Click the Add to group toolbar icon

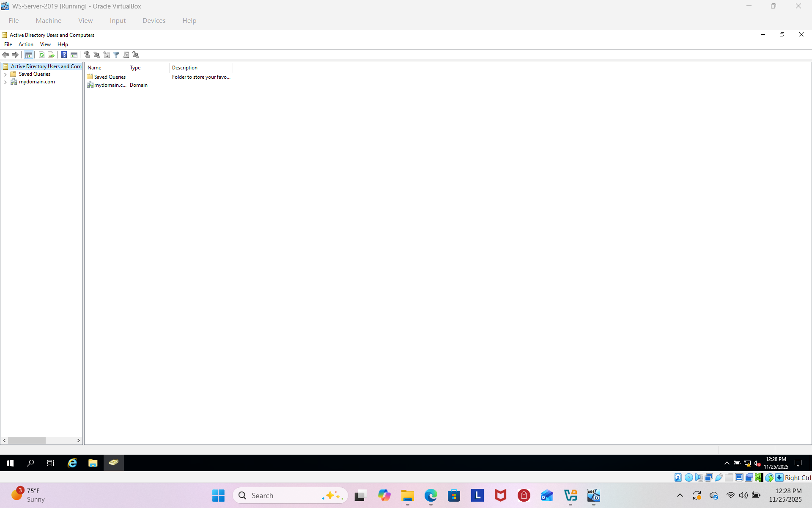136,55
